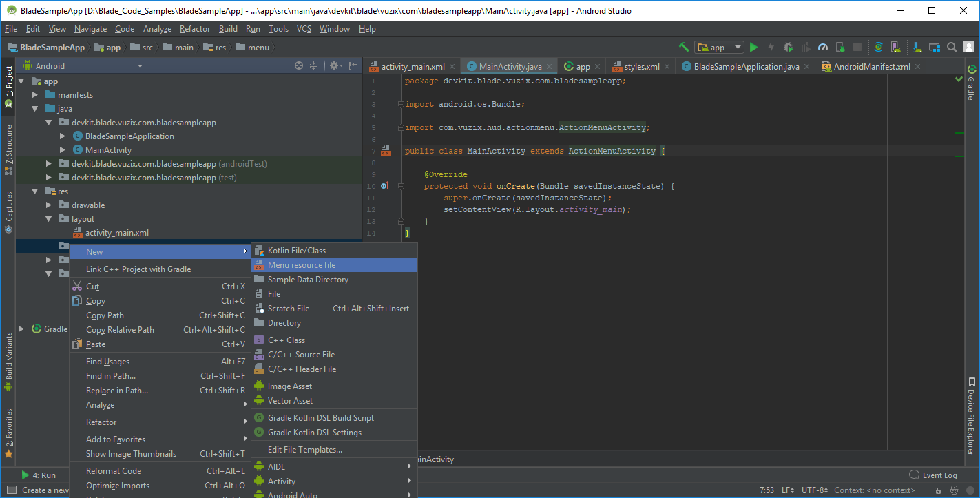Collapse the java folder arrow
Image resolution: width=980 pixels, height=498 pixels.
(35, 109)
